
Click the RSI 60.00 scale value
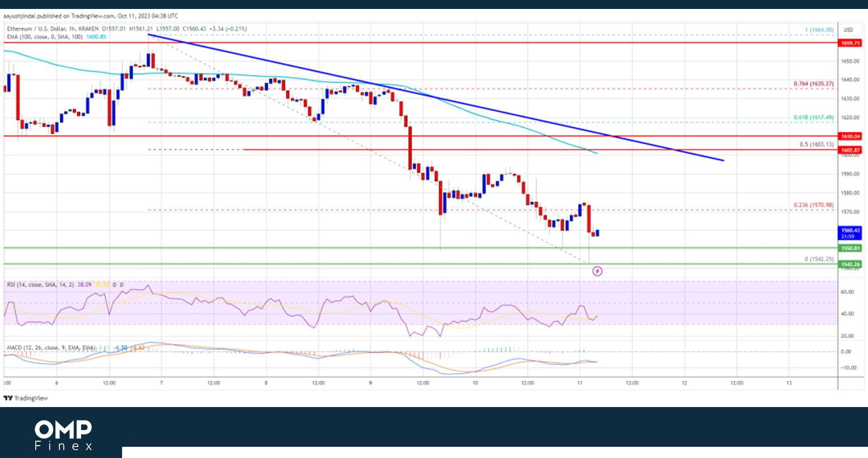[x=847, y=292]
